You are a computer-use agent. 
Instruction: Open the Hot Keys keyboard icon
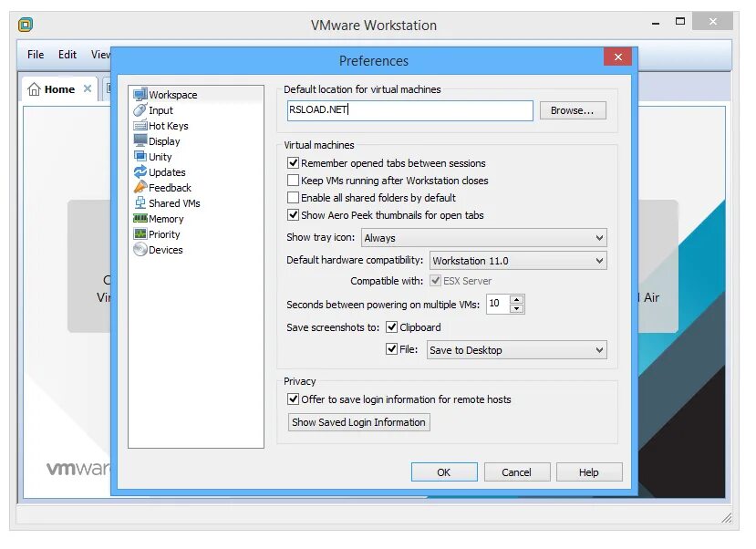(x=140, y=126)
